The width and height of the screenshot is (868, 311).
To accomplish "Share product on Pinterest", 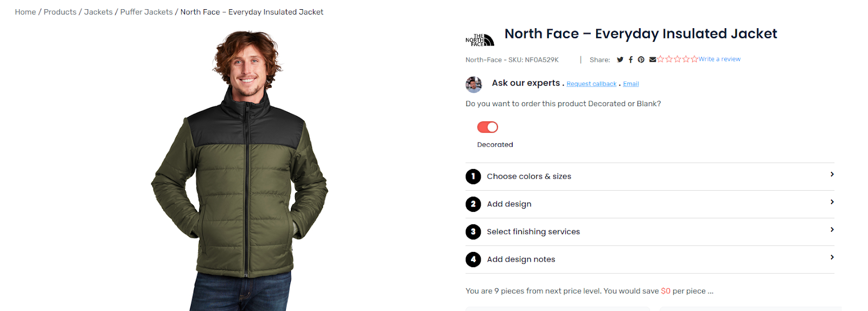I will point(641,60).
